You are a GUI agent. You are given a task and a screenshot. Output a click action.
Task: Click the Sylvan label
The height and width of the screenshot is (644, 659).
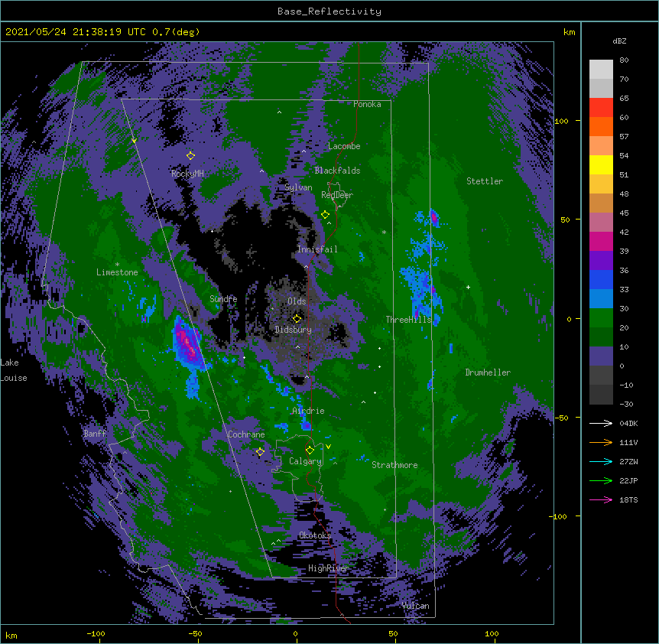[298, 188]
